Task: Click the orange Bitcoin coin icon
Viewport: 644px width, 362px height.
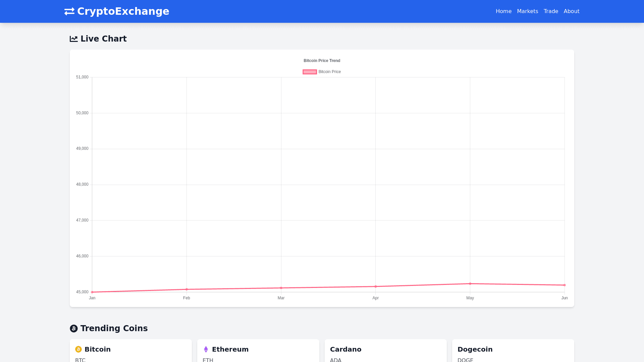Action: [x=78, y=349]
